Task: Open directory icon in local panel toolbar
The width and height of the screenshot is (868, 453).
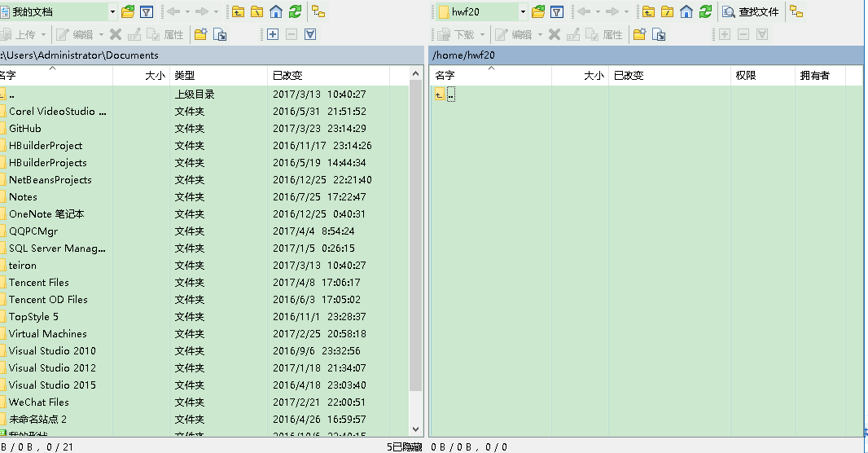Action: tap(128, 11)
